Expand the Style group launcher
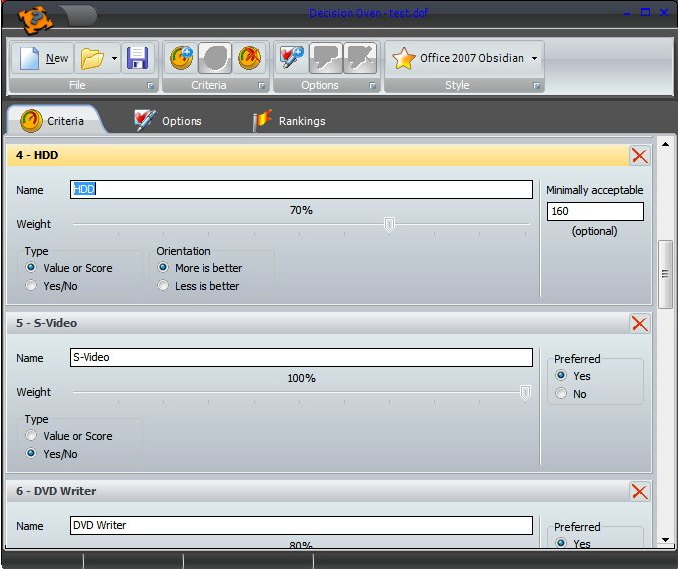678x569 pixels. point(537,86)
